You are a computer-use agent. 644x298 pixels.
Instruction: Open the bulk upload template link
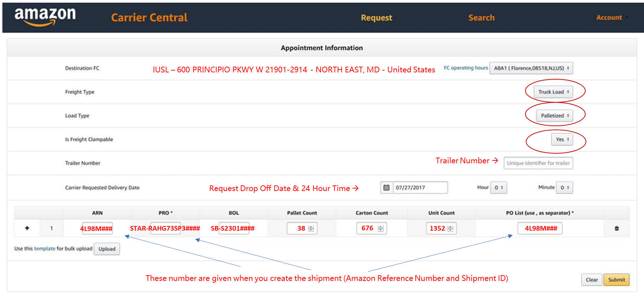click(x=45, y=248)
